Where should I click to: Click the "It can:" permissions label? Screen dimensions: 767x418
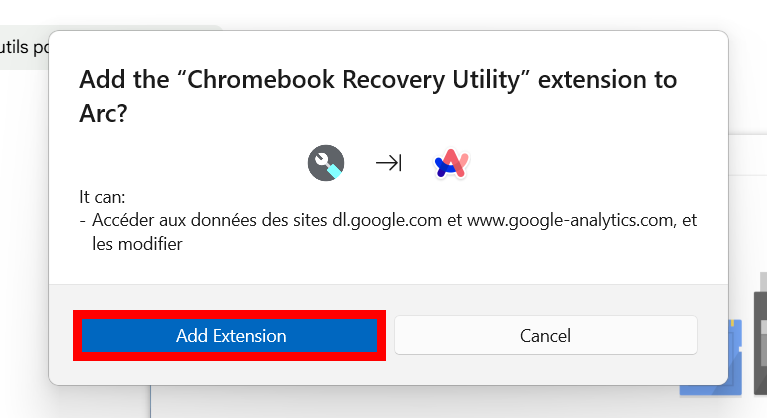[102, 197]
